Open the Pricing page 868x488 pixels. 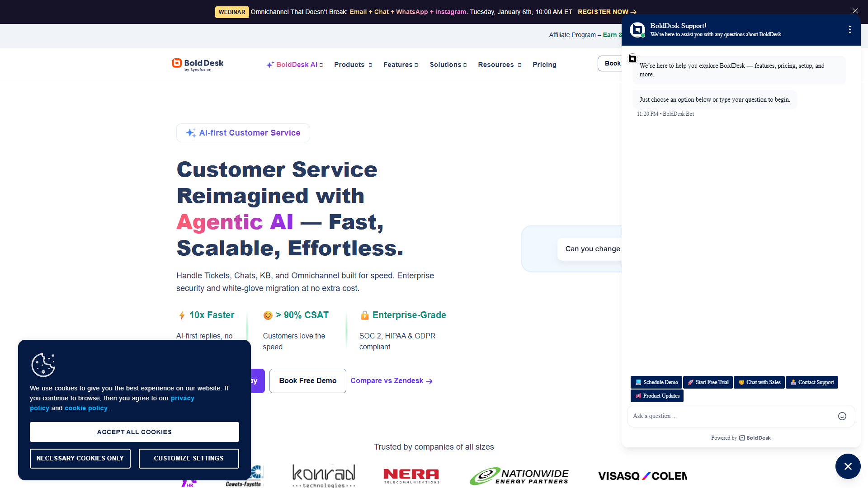click(544, 65)
